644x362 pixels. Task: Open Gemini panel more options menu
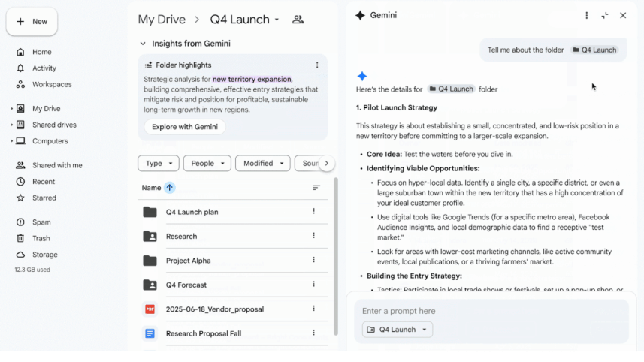point(586,15)
